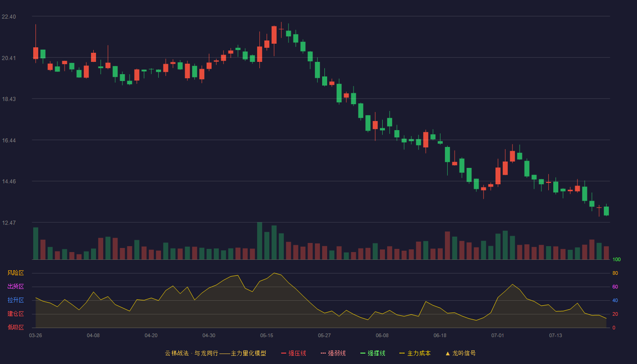
Task: Toggle the 主力成本 legend label
Action: (419, 353)
